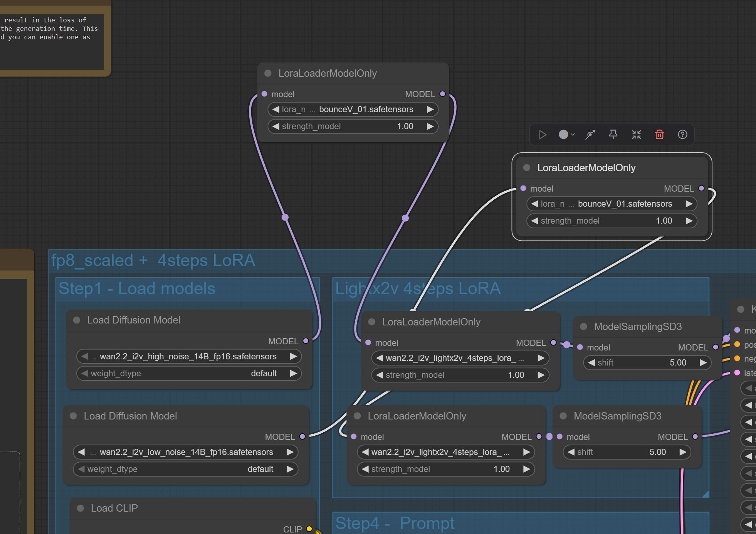
Task: Open node help via the question mark icon
Action: (x=682, y=135)
